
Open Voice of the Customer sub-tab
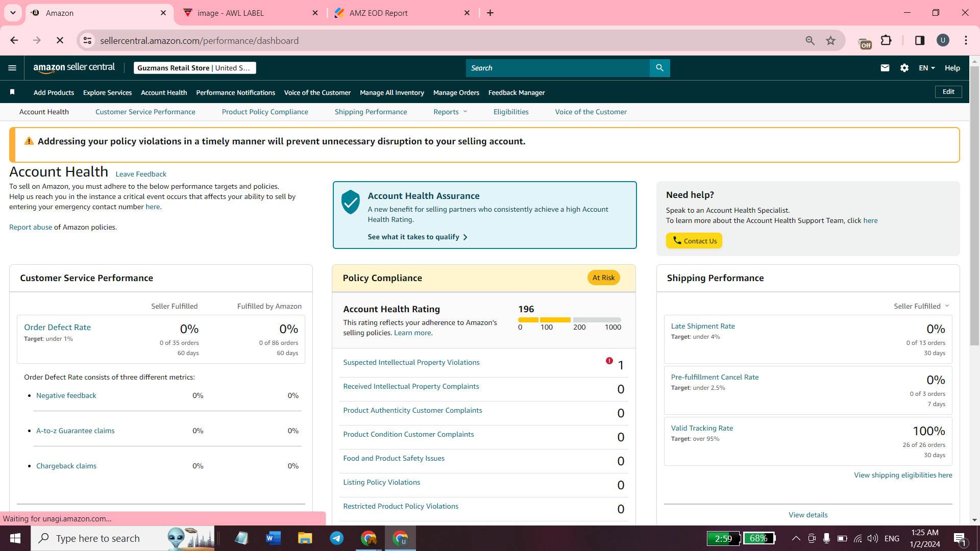[591, 112]
